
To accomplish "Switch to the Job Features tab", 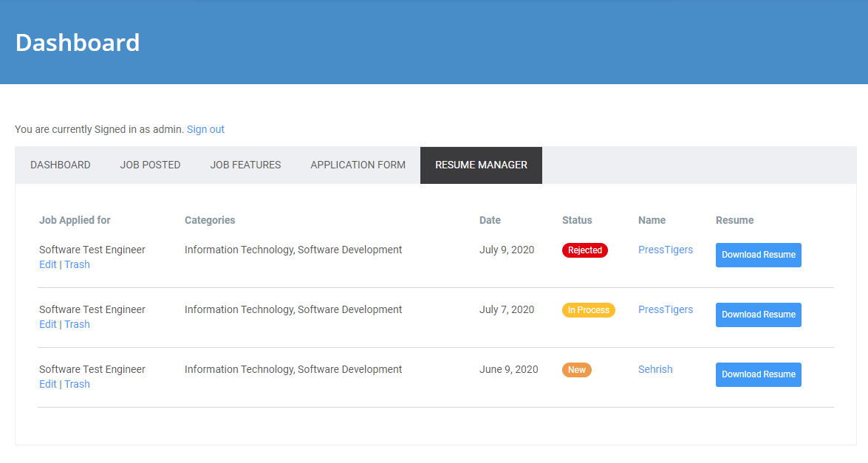I will click(245, 165).
